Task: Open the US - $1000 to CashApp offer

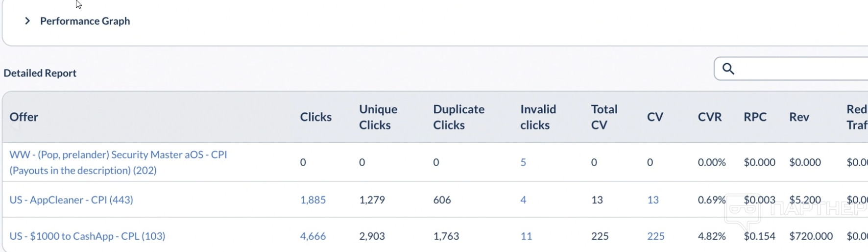Action: [x=87, y=236]
